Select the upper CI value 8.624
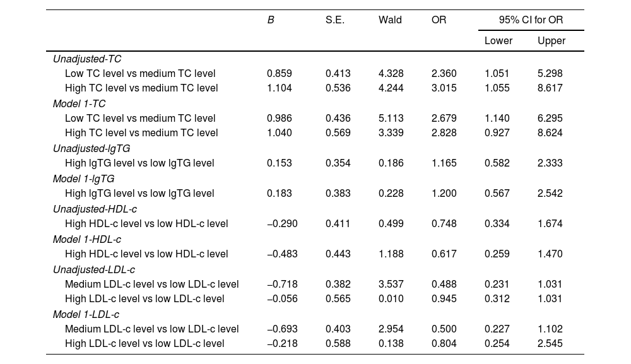 (550, 132)
